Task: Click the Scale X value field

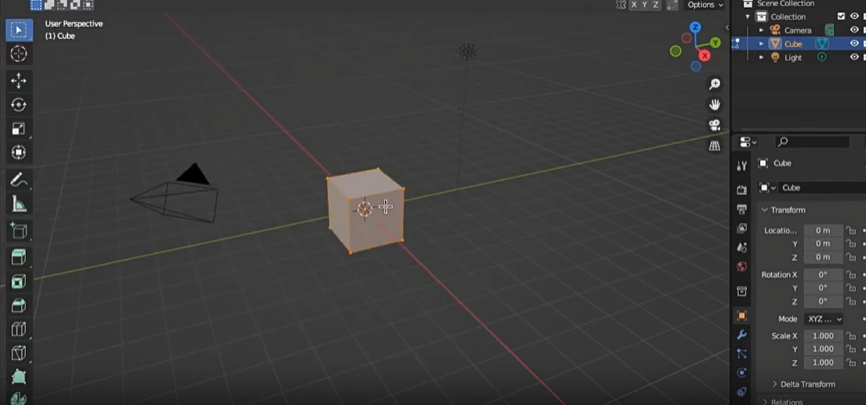Action: pyautogui.click(x=822, y=336)
